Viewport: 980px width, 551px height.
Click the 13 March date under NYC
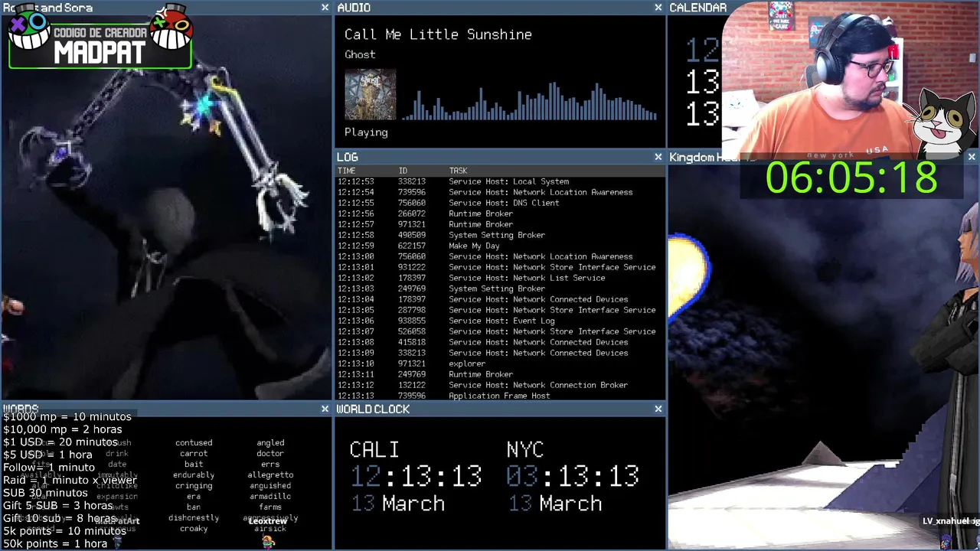coord(555,504)
